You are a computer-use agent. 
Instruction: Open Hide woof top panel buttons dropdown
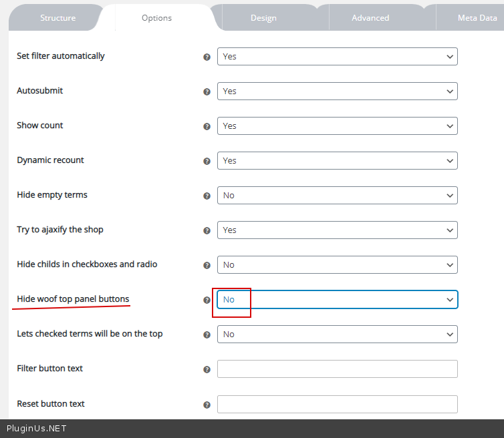pyautogui.click(x=337, y=300)
